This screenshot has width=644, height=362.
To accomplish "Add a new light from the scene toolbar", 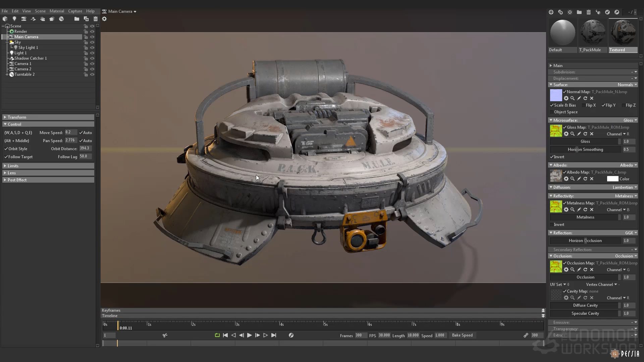I will [14, 19].
